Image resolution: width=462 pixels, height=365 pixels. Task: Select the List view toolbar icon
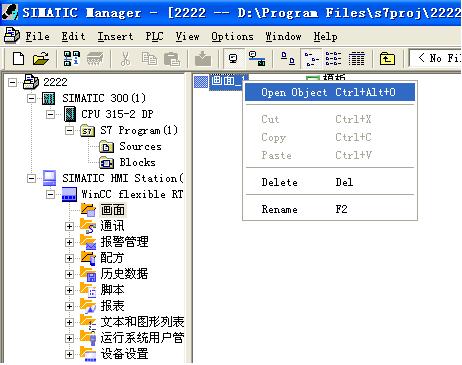pyautogui.click(x=333, y=59)
